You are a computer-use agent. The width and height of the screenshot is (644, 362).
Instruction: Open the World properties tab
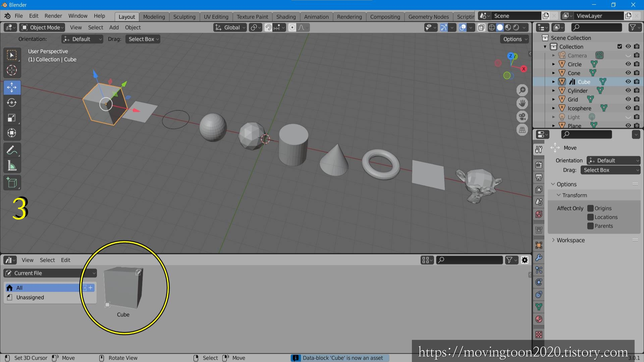click(x=539, y=214)
